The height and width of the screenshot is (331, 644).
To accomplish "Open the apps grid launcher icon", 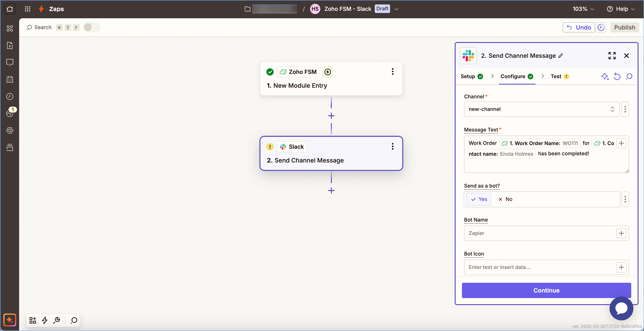I will tap(27, 9).
